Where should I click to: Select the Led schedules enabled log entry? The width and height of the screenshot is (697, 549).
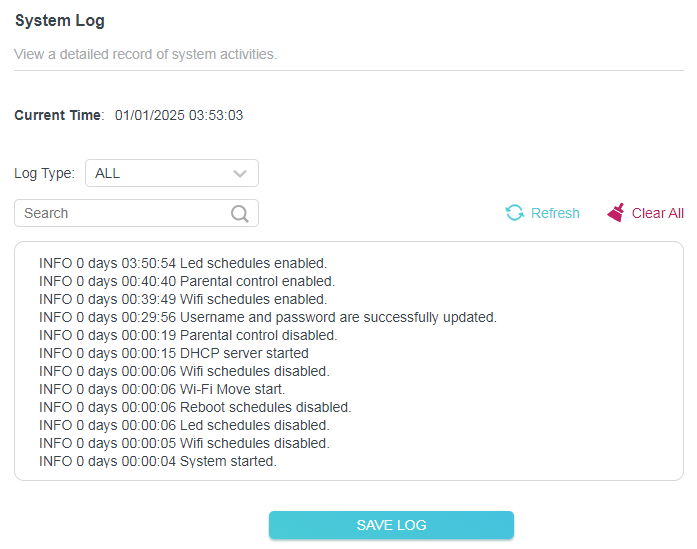point(183,263)
